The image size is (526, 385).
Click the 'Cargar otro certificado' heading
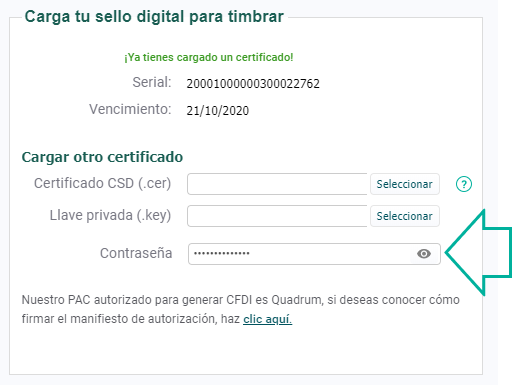(x=102, y=157)
